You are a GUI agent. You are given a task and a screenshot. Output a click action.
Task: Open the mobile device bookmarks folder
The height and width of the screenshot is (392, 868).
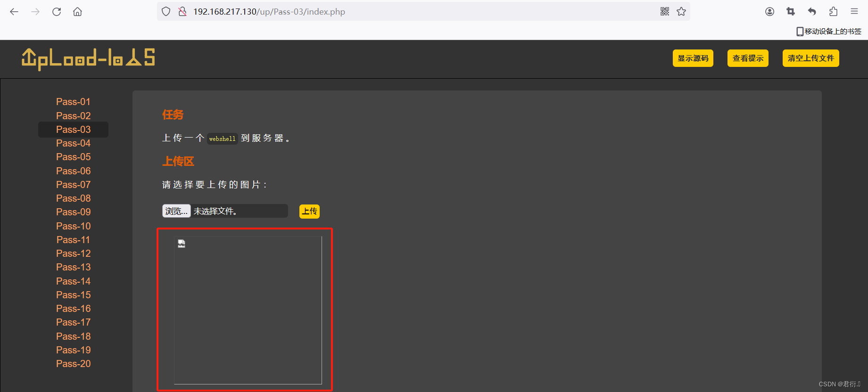click(x=829, y=32)
